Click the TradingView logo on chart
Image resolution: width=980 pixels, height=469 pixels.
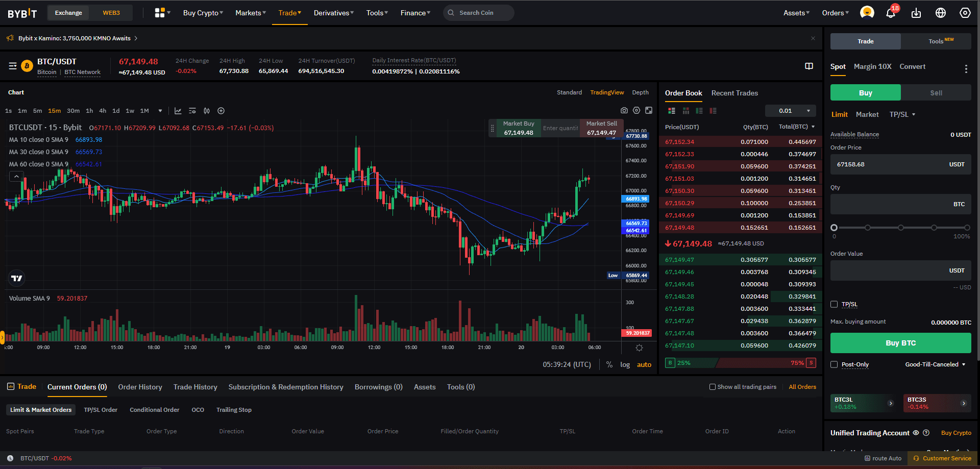click(x=17, y=278)
